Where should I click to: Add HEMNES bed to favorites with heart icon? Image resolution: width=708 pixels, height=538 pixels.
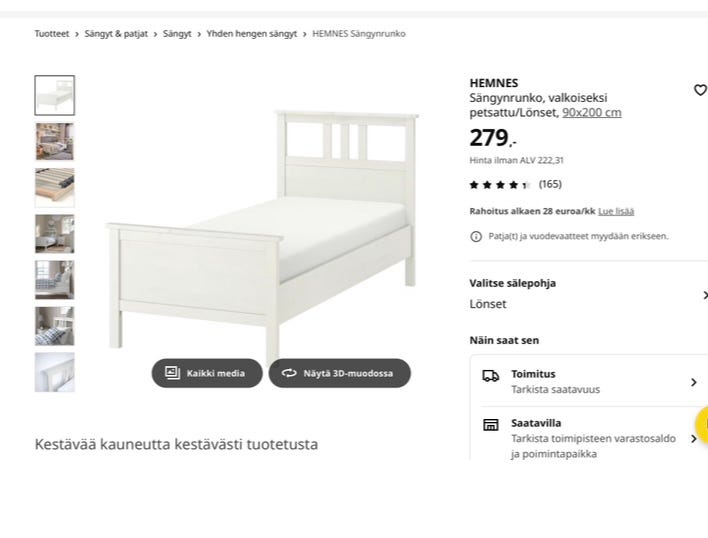pyautogui.click(x=700, y=91)
